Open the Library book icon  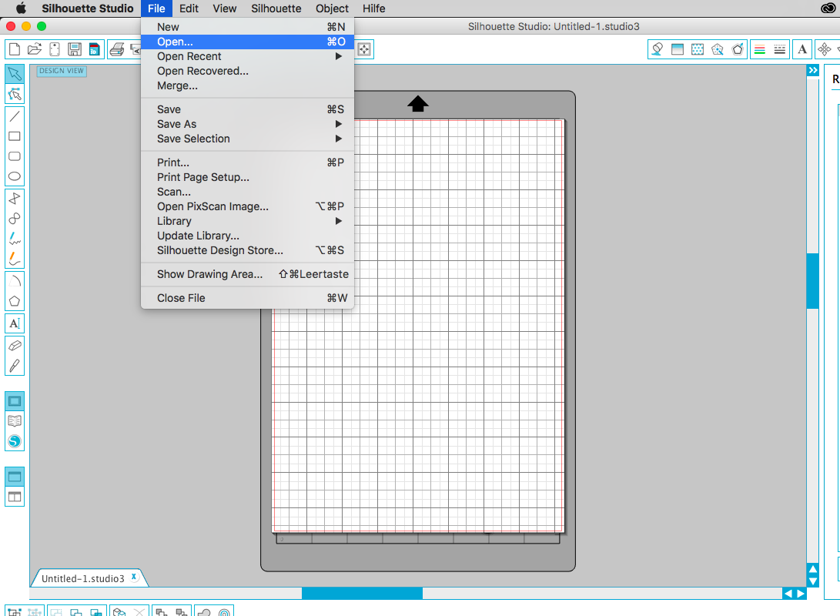[15, 421]
